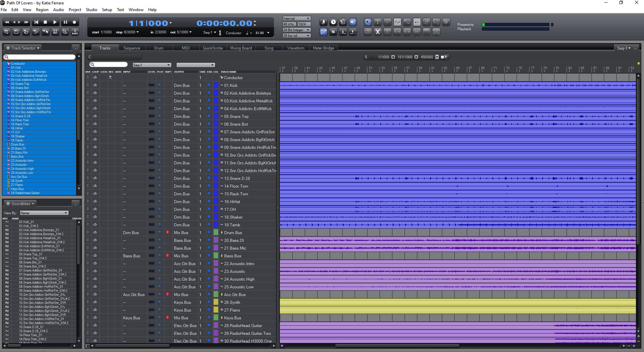
Task: Toggle solo exempt on Drum.Bus track
Action: coord(167,232)
